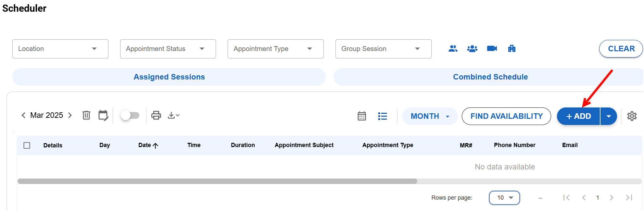644x211 pixels.
Task: Toggle the switch next to the printer
Action: 130,115
